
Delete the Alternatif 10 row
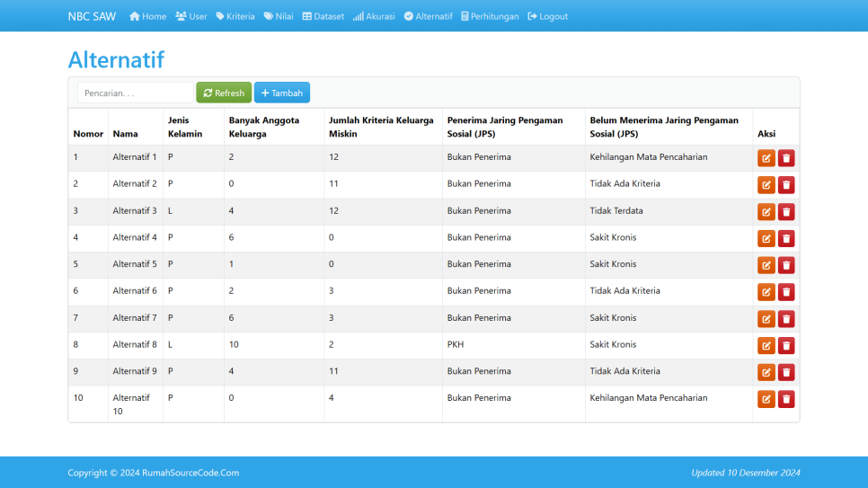(x=786, y=399)
